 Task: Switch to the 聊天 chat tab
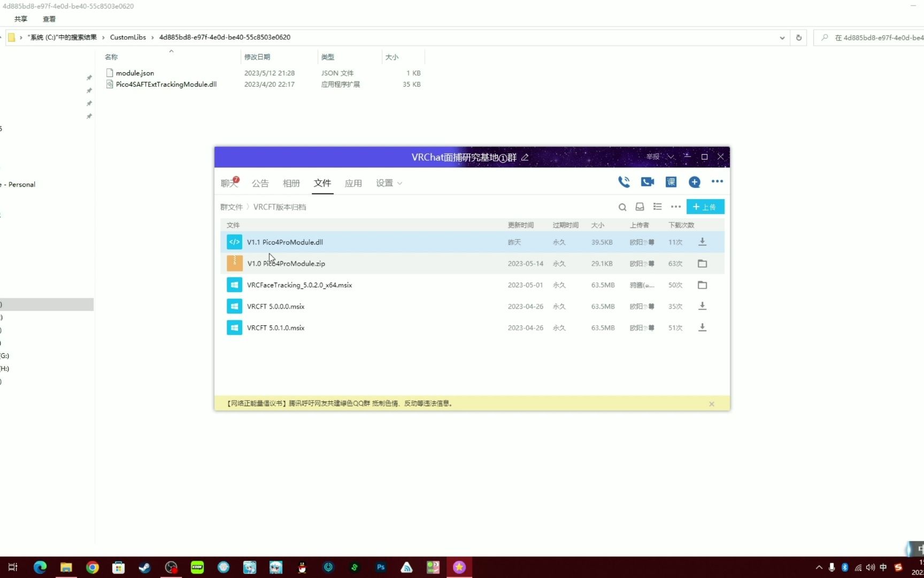[x=229, y=183]
